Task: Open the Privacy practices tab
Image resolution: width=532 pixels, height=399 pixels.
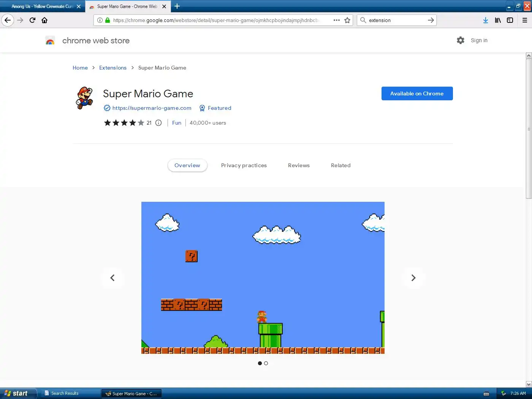Action: 244,165
